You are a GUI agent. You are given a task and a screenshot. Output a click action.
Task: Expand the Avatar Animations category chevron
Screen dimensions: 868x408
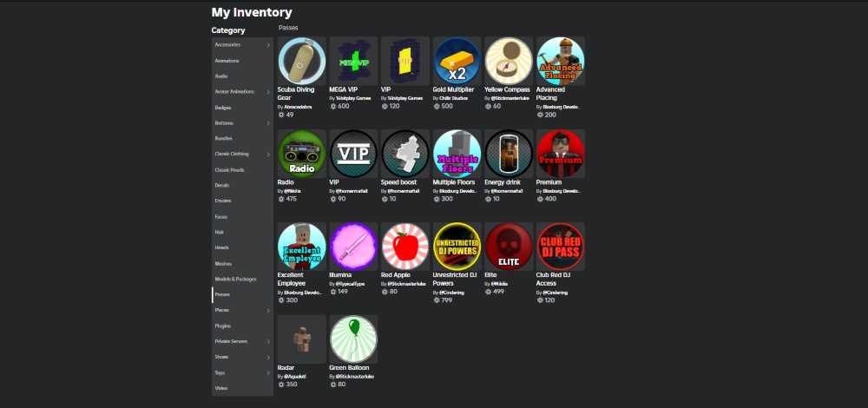268,92
